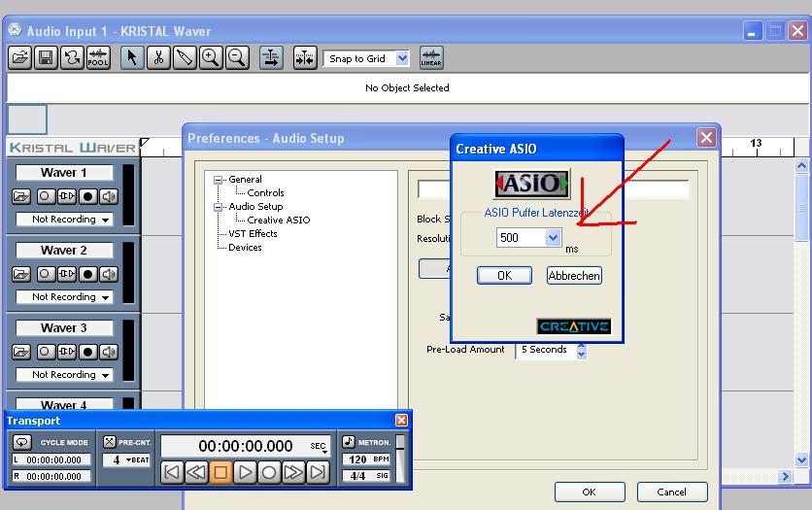This screenshot has width=812, height=510.
Task: Click the Pre-Load Amount stepper arrows
Action: (x=582, y=351)
